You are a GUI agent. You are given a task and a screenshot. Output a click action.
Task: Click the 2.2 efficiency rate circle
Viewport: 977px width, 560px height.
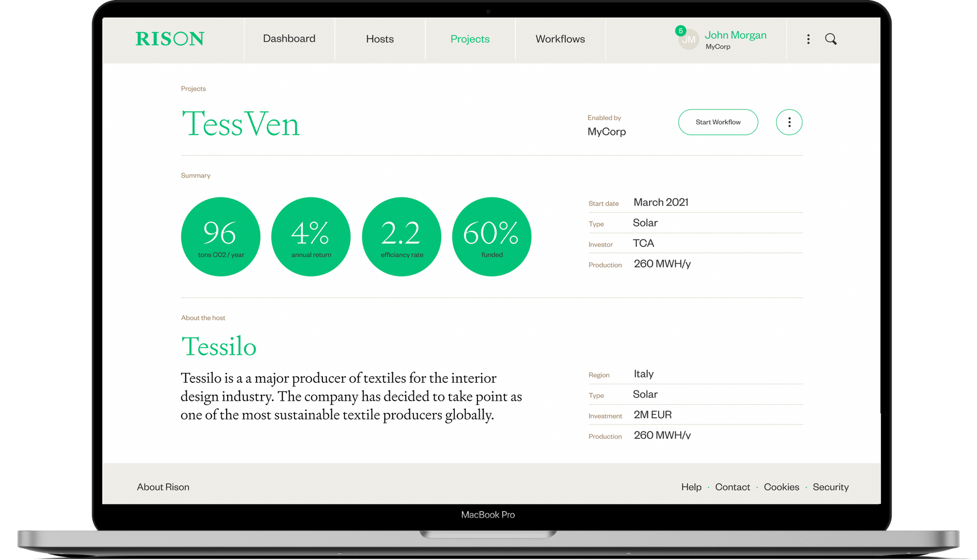[401, 237]
